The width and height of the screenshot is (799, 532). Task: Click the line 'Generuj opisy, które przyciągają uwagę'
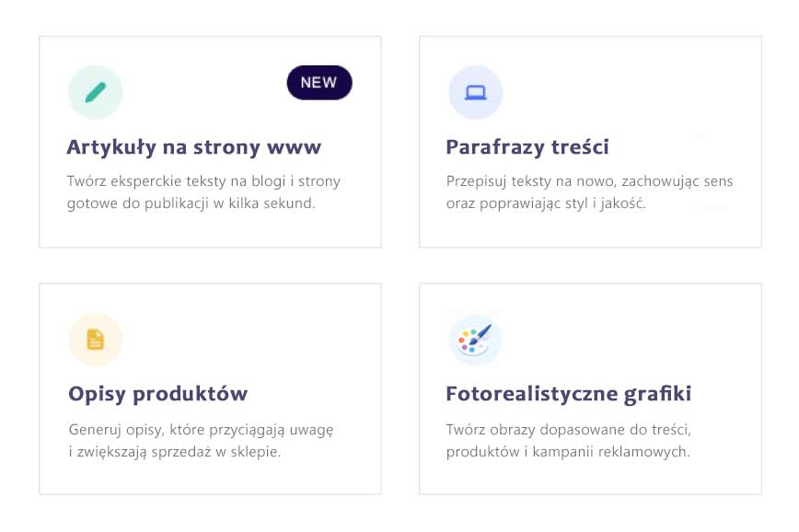(x=201, y=430)
